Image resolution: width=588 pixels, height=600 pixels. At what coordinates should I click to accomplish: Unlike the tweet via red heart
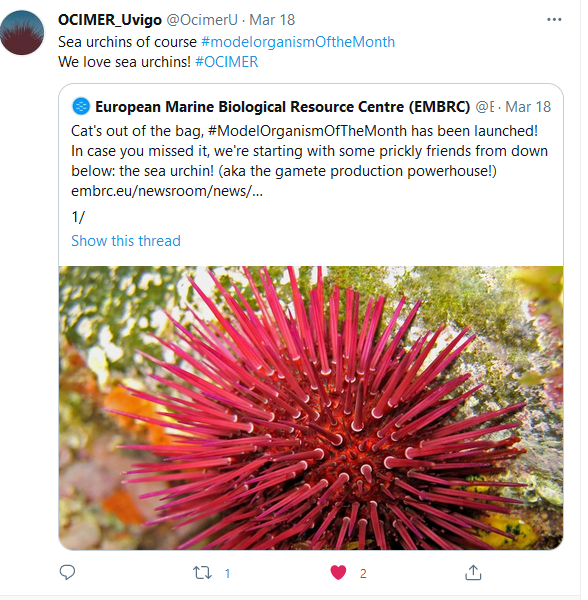[338, 573]
